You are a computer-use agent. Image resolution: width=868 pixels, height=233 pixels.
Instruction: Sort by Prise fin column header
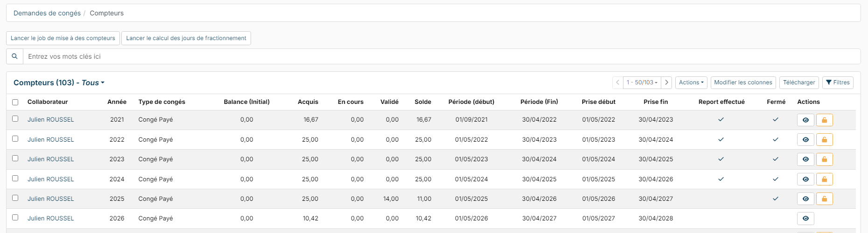coord(656,102)
